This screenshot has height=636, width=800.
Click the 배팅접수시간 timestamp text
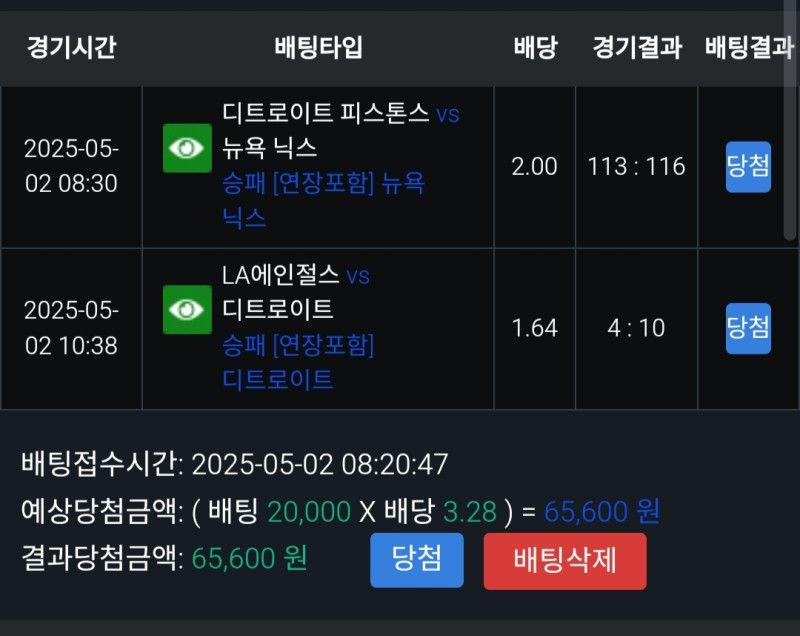coord(319,465)
